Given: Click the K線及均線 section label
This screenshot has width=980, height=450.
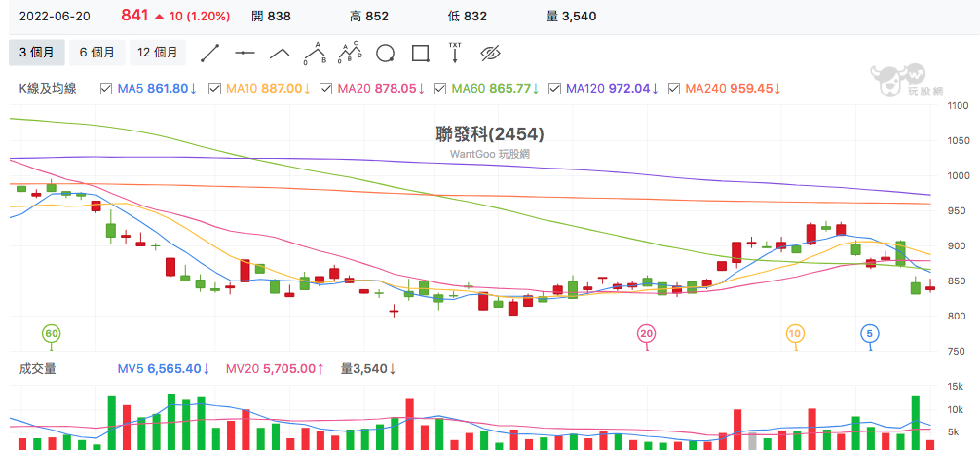Looking at the screenshot, I should click(48, 89).
